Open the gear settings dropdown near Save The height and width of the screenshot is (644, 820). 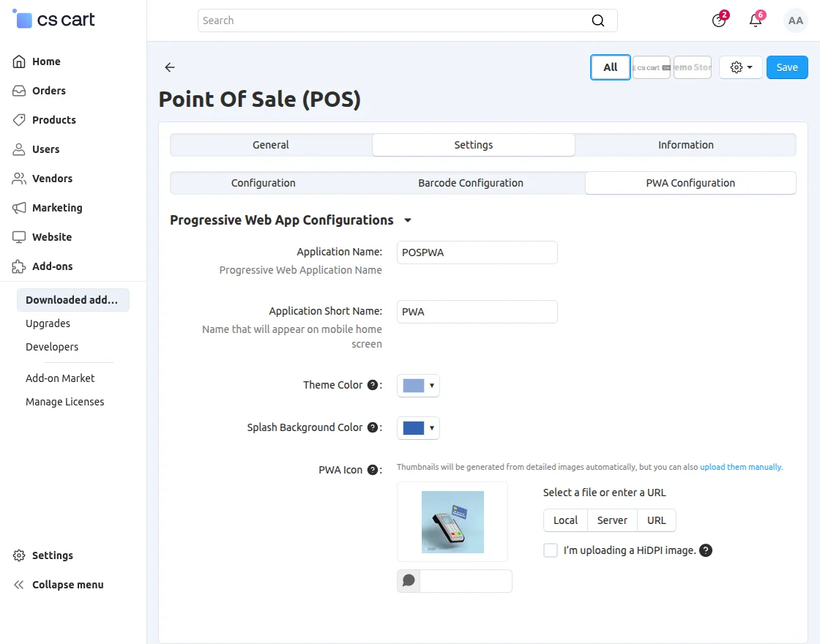click(x=741, y=67)
